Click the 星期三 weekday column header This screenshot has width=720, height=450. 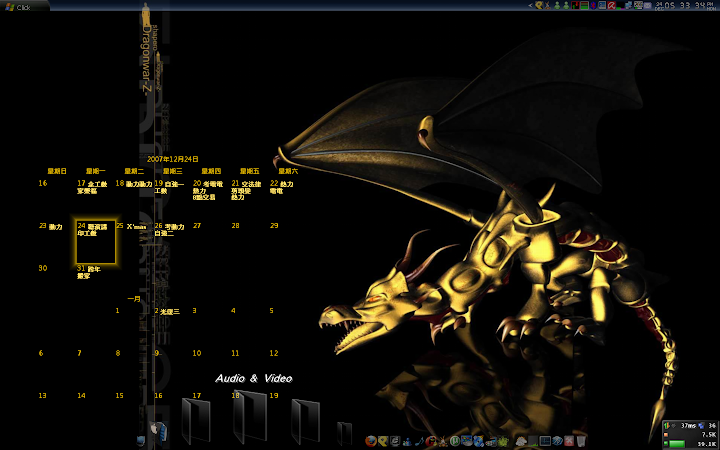coord(172,171)
